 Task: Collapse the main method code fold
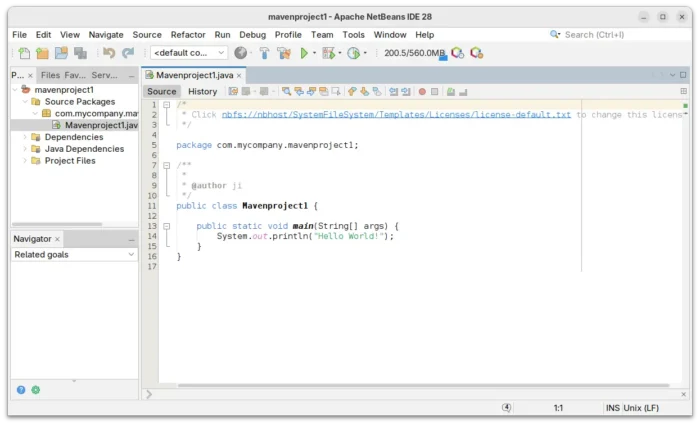tap(167, 226)
